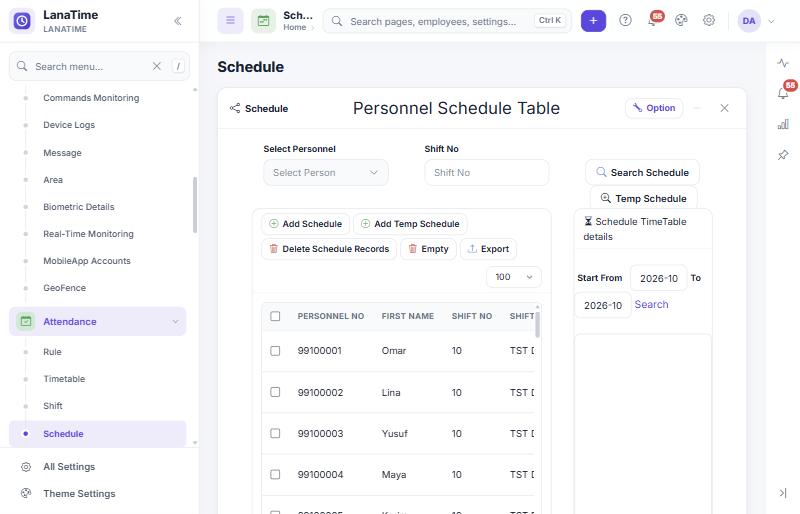Click the Search link under date range

[652, 305]
